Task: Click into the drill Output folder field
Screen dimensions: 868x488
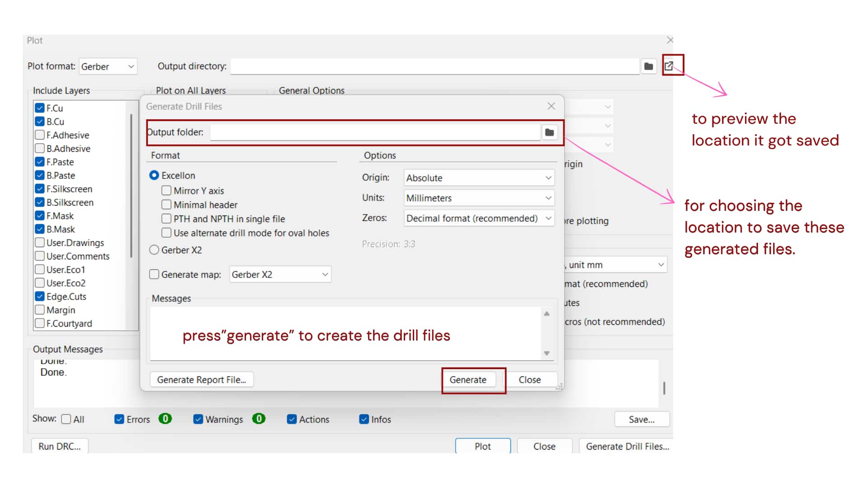Action: [x=374, y=132]
